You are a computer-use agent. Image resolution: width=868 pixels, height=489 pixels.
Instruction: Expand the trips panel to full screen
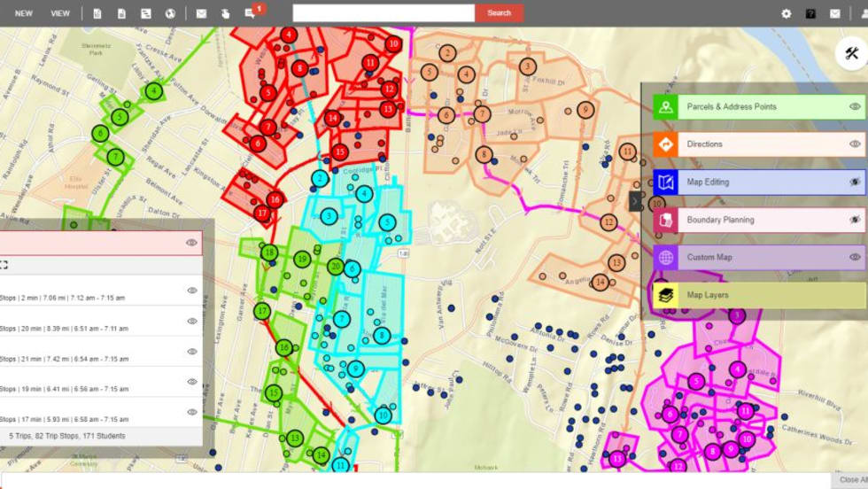tap(4, 265)
